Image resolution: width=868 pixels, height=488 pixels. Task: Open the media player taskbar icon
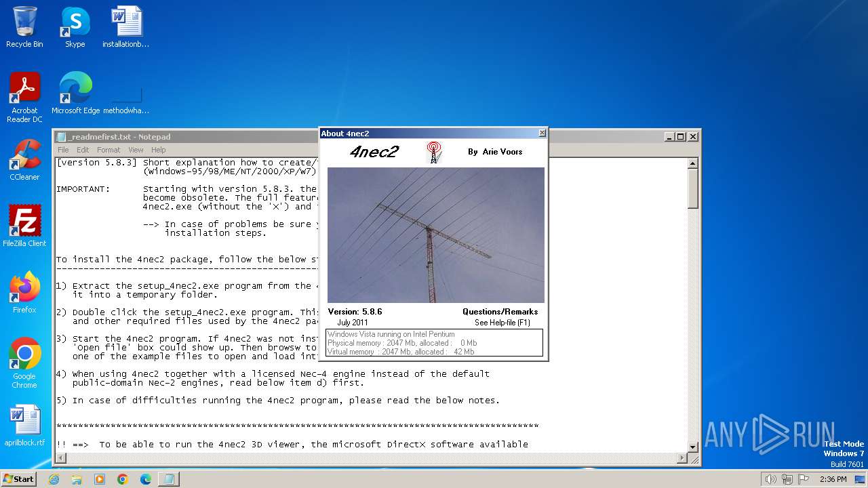[100, 479]
